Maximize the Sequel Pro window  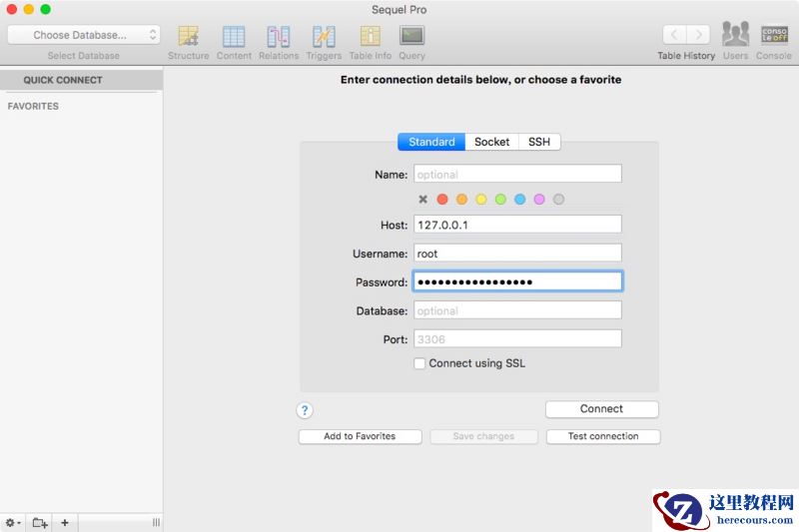pyautogui.click(x=45, y=9)
